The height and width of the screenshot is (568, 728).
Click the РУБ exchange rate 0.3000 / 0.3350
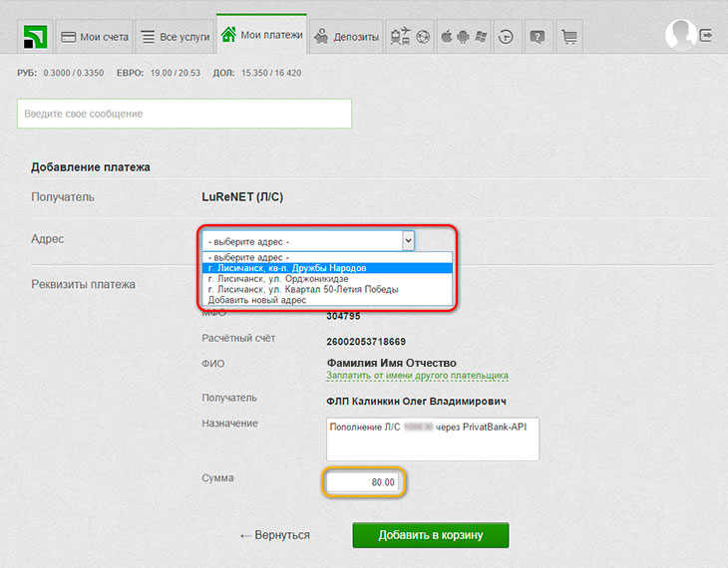(x=74, y=73)
